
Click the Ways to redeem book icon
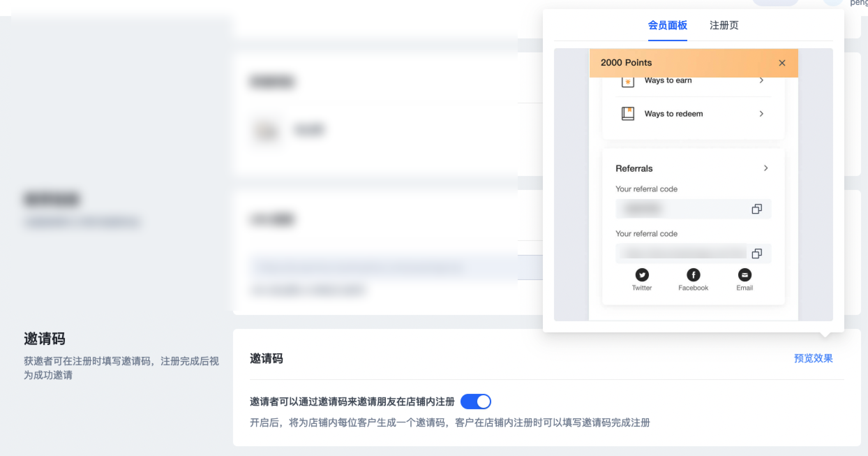tap(627, 114)
